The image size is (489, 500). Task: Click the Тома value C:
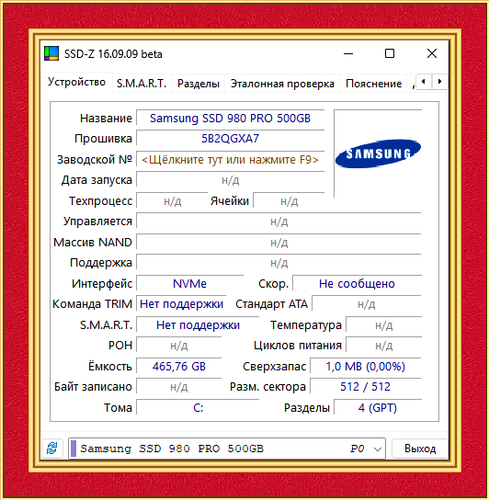(198, 408)
